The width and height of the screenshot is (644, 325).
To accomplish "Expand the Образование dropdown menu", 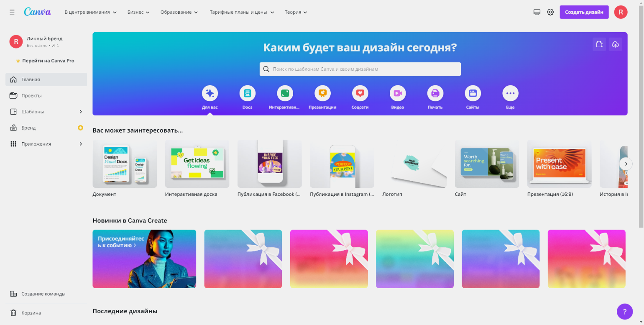I will [179, 12].
